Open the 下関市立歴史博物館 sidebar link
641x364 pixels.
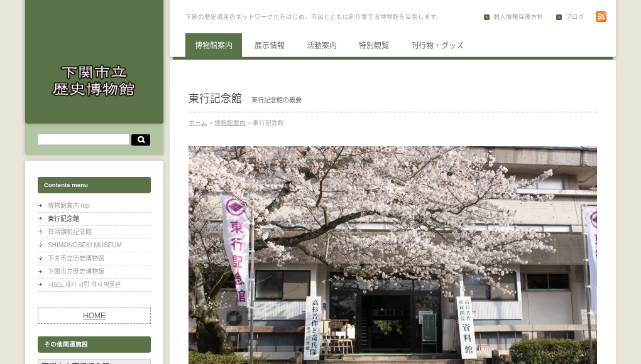tap(76, 271)
